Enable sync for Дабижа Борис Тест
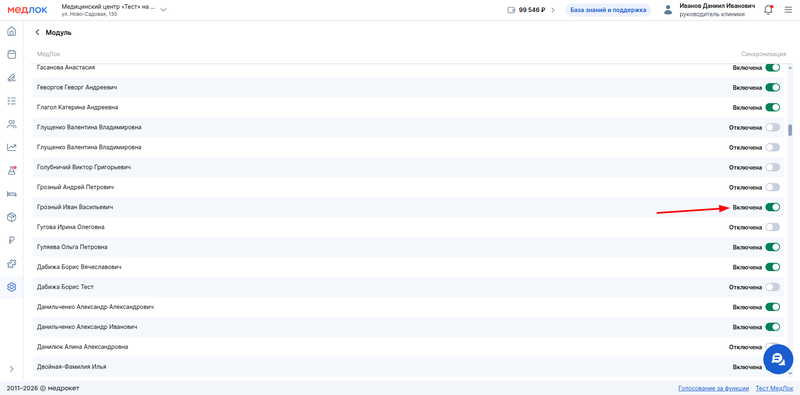The image size is (800, 395). [x=772, y=287]
